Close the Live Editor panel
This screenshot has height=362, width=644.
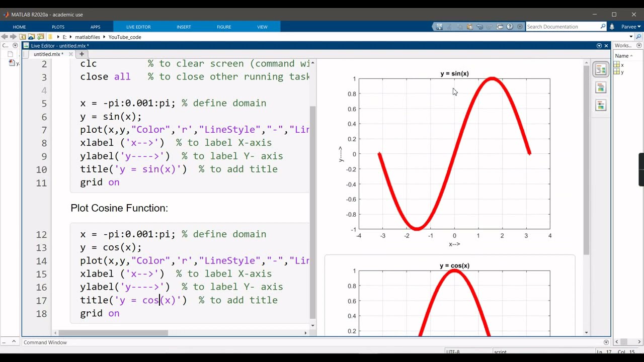click(606, 46)
